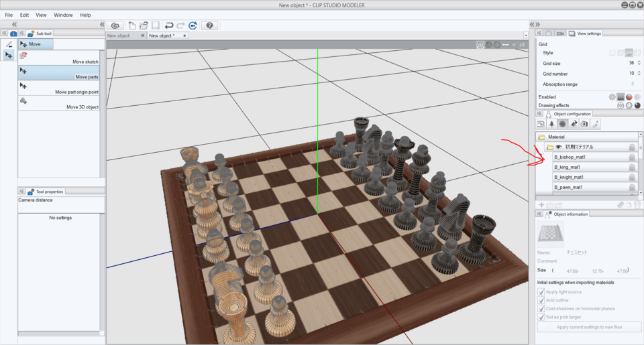Toggle visibility eye of 初期マテリアル folder
The width and height of the screenshot is (644, 345).
559,147
